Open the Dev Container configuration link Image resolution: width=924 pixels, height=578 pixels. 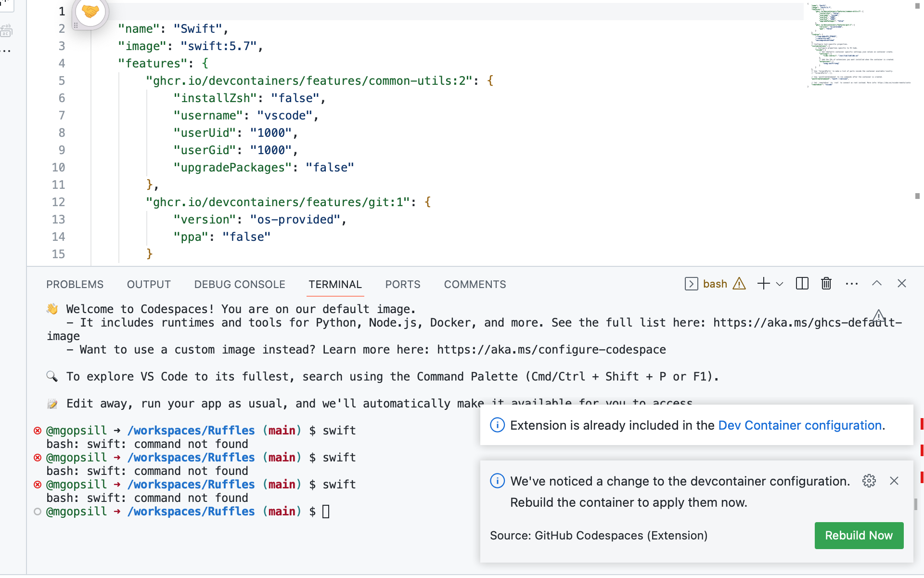point(800,425)
